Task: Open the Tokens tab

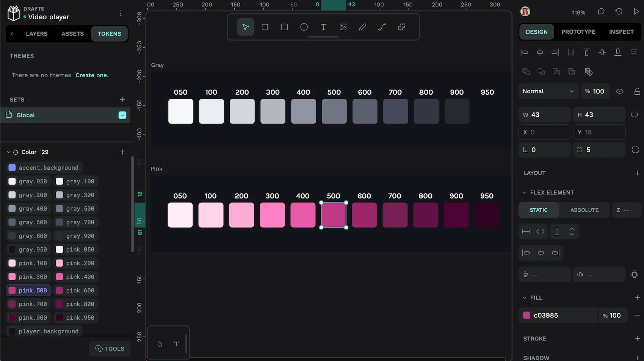Action: click(109, 34)
